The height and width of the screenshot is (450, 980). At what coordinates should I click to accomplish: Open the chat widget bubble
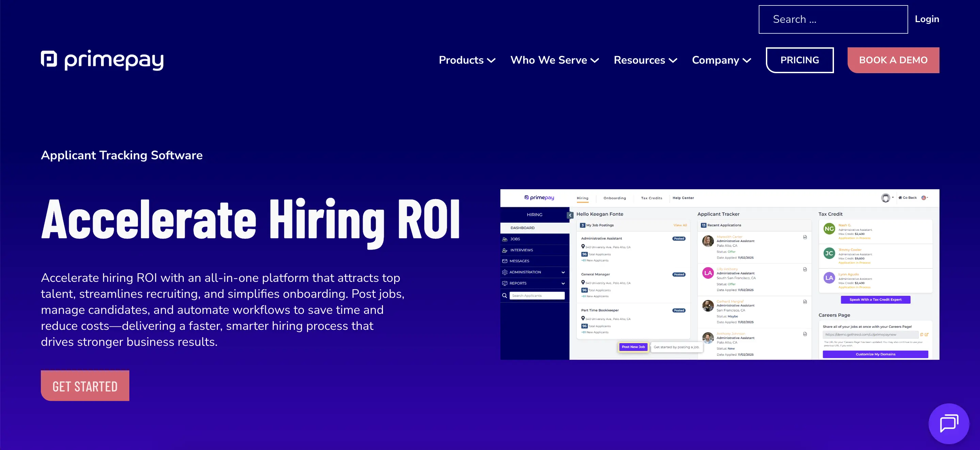coord(949,423)
